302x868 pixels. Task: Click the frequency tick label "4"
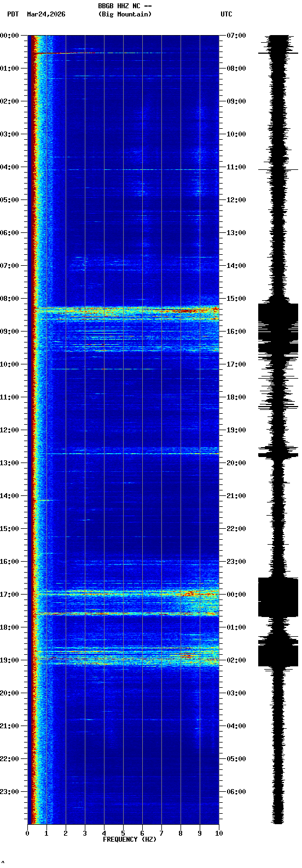pyautogui.click(x=104, y=833)
